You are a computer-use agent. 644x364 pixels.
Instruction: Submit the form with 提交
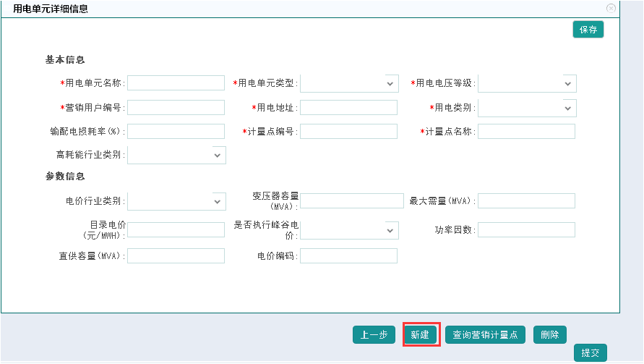(590, 353)
